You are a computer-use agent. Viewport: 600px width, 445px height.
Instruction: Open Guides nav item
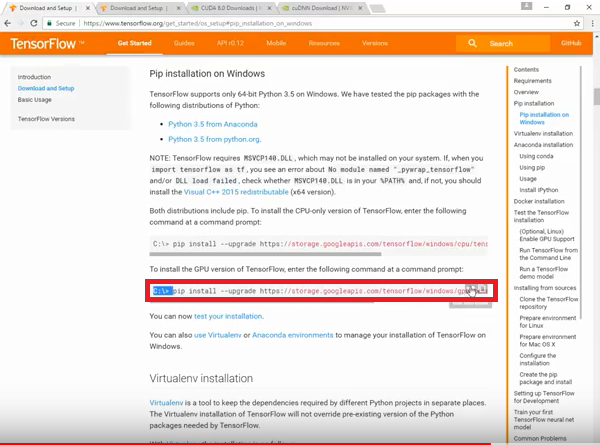point(184,43)
